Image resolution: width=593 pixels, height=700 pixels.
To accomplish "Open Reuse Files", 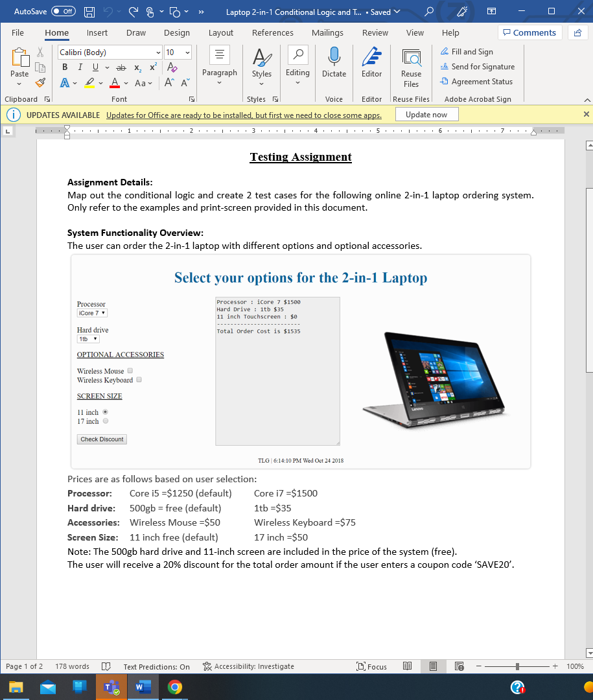I will click(x=411, y=65).
